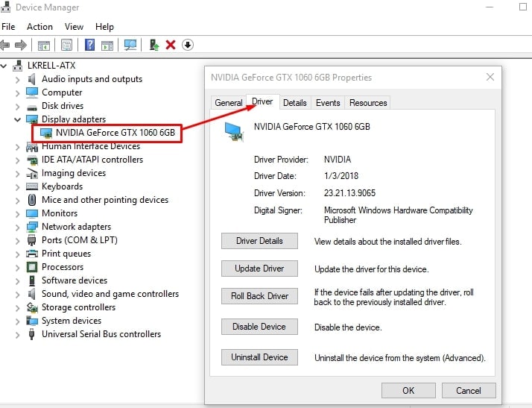The image size is (532, 408).
Task: Switch to the Resources tab
Action: coord(368,103)
